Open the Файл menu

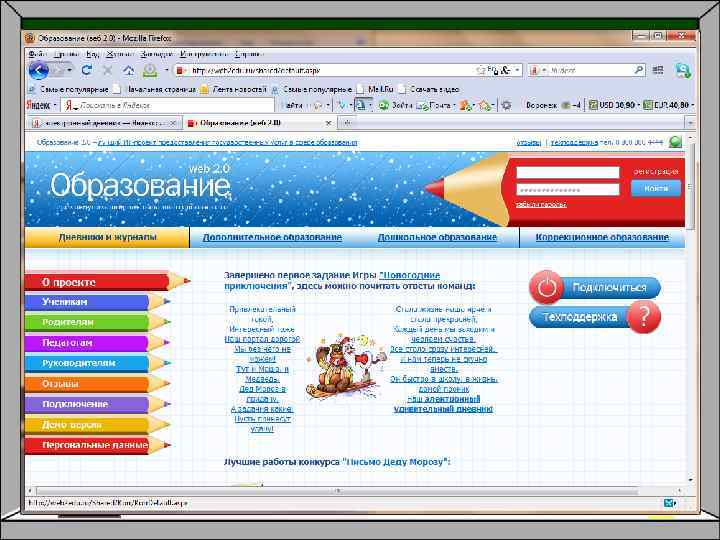click(x=36, y=54)
